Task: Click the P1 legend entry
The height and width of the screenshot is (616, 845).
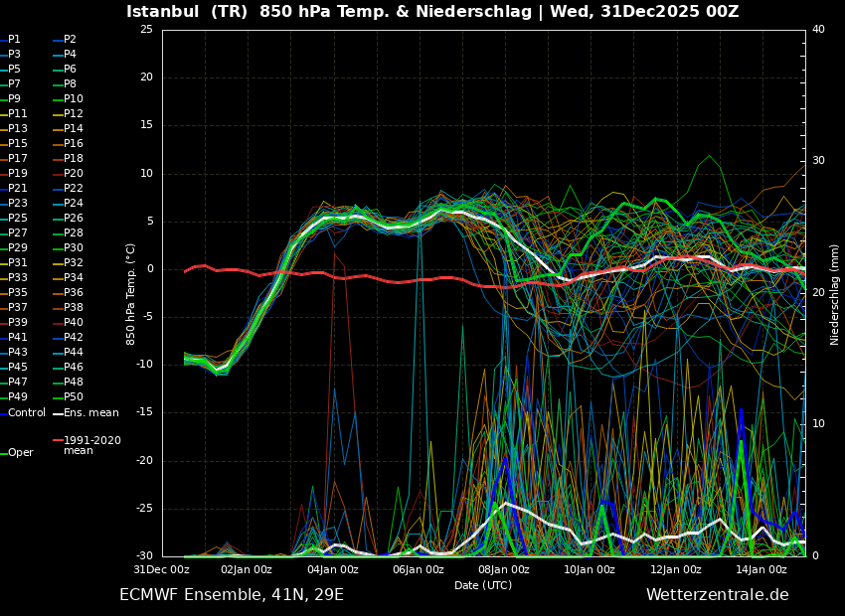Action: pyautogui.click(x=11, y=40)
